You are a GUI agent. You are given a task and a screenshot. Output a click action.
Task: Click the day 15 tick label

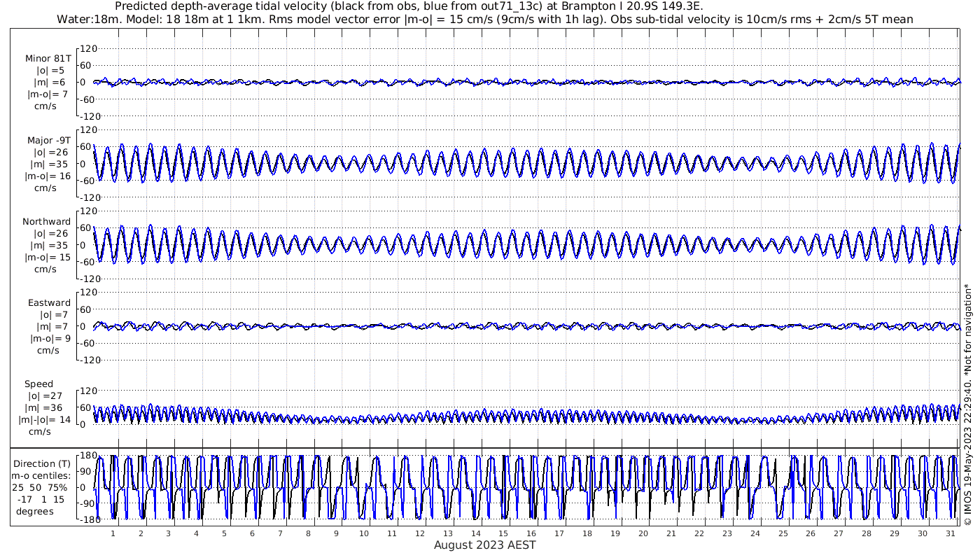pyautogui.click(x=503, y=533)
